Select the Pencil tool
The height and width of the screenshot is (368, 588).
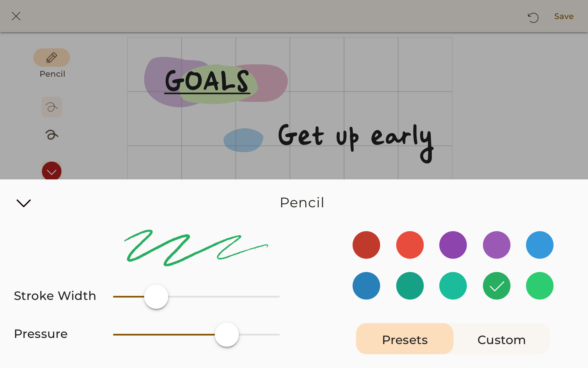tap(51, 57)
